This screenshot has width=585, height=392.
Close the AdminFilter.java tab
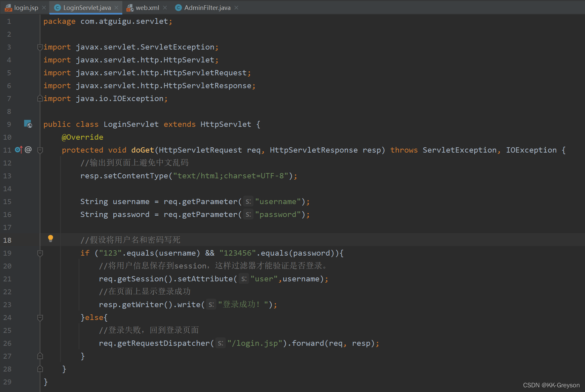point(236,8)
